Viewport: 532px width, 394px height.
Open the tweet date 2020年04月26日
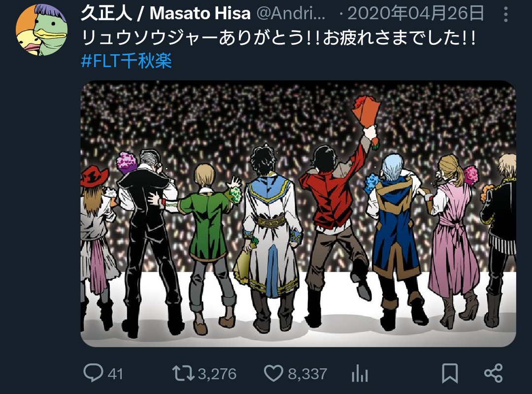[x=416, y=14]
